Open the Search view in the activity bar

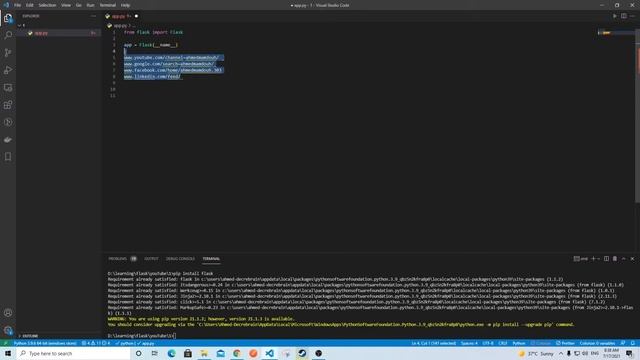(x=8, y=35)
